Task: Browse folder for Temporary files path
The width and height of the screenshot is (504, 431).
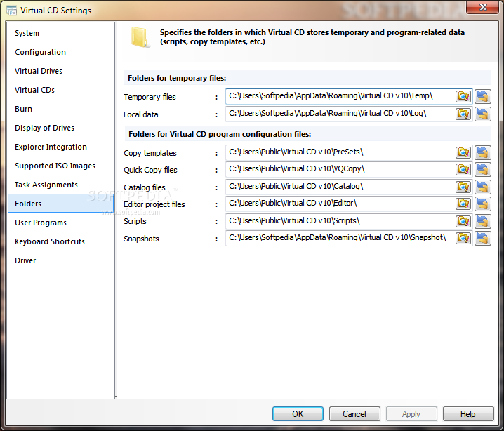Action: [463, 96]
